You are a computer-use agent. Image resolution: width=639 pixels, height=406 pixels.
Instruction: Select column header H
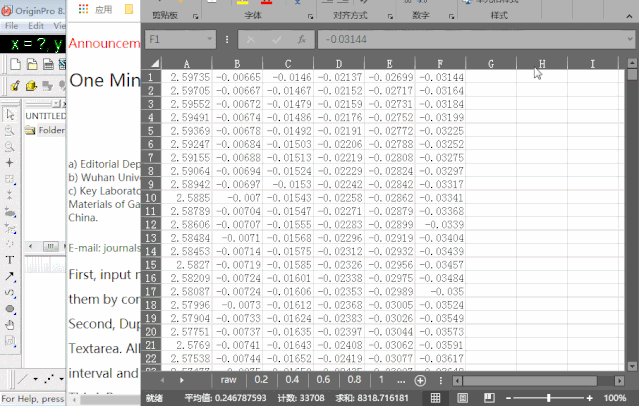pos(541,64)
